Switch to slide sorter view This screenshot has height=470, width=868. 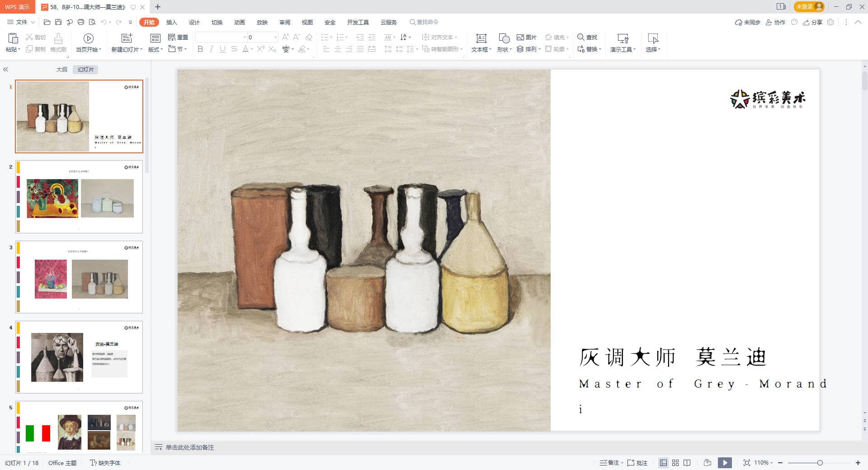675,463
